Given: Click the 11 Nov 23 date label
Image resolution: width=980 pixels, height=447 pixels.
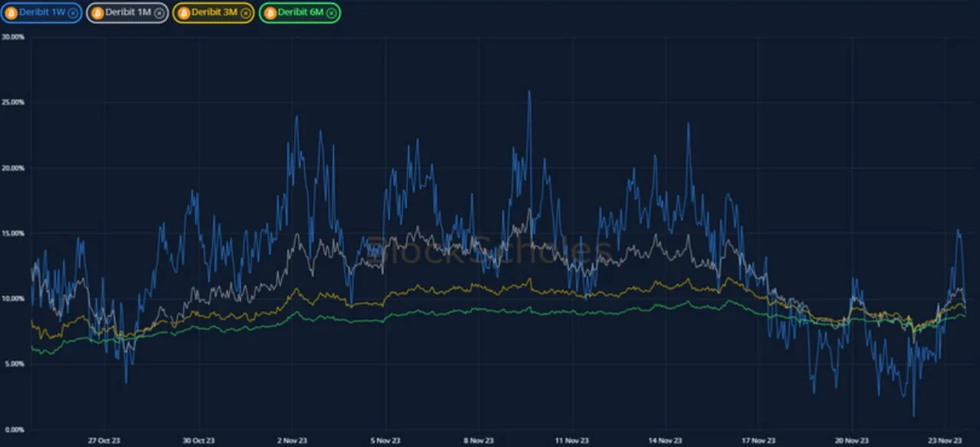Looking at the screenshot, I should click(572, 440).
